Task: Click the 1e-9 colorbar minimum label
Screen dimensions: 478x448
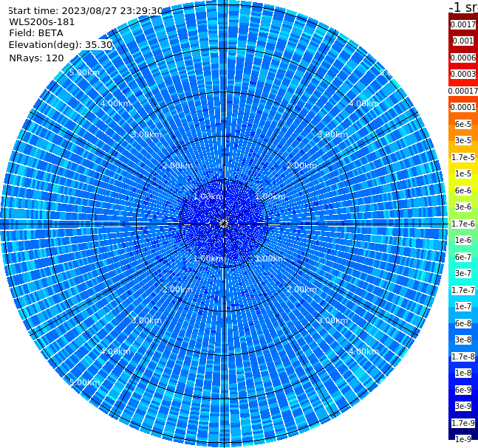Action: 463,439
